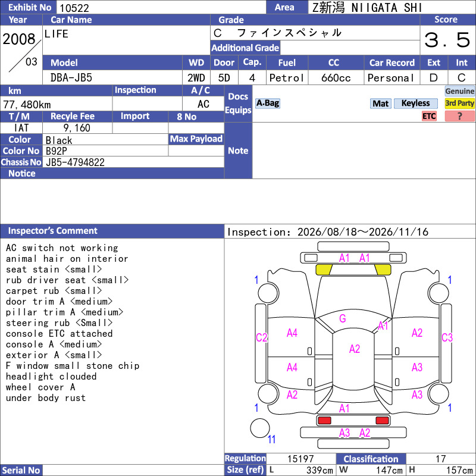
Task: Click the inspection date range 2026/08/18～2026/11/16
Action: click(x=363, y=232)
